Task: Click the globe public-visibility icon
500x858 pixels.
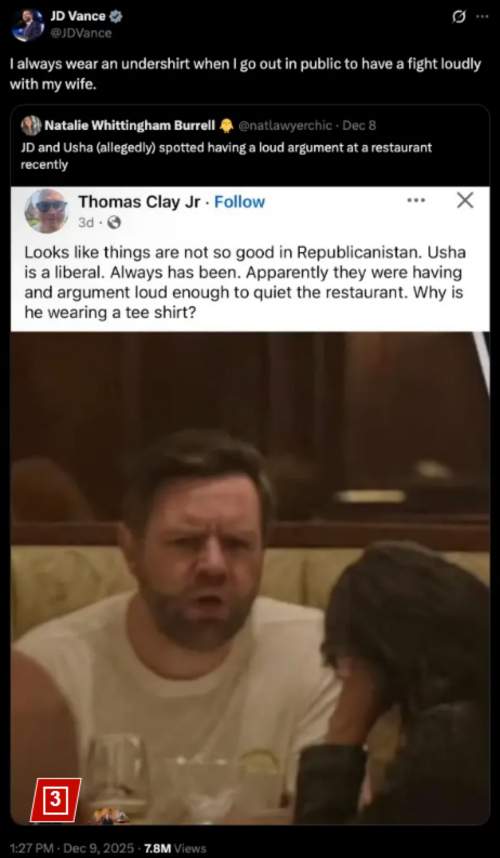Action: pos(114,223)
